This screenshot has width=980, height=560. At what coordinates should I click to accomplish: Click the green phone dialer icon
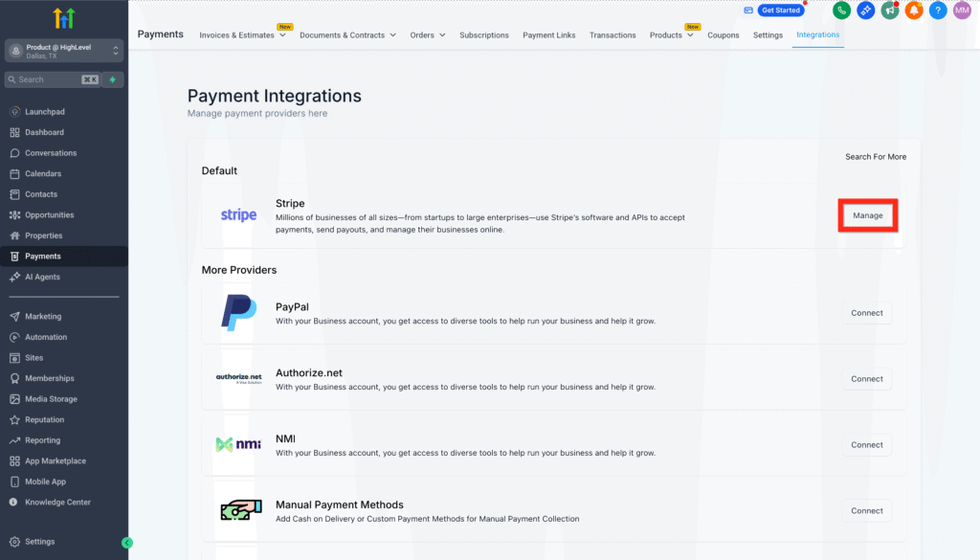coord(841,11)
